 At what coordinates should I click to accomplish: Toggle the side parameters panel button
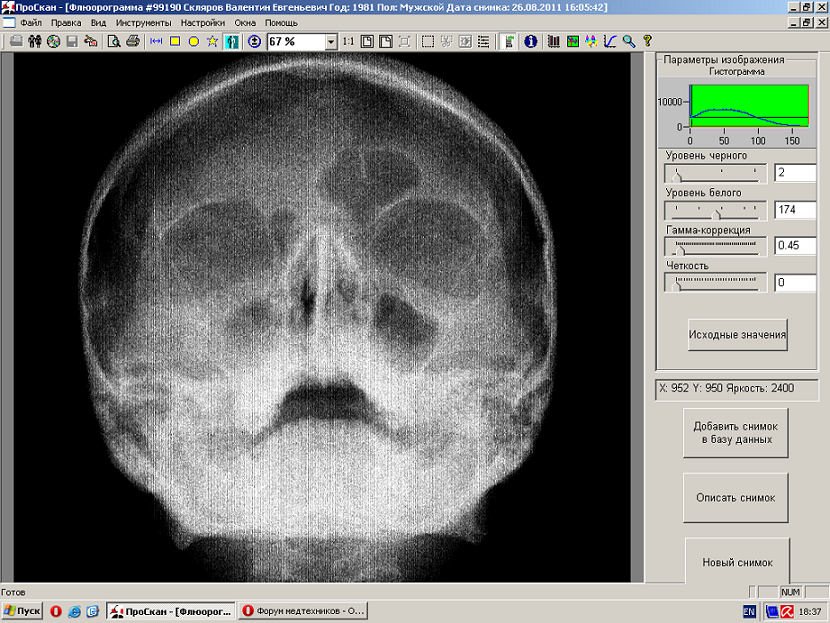tap(509, 42)
